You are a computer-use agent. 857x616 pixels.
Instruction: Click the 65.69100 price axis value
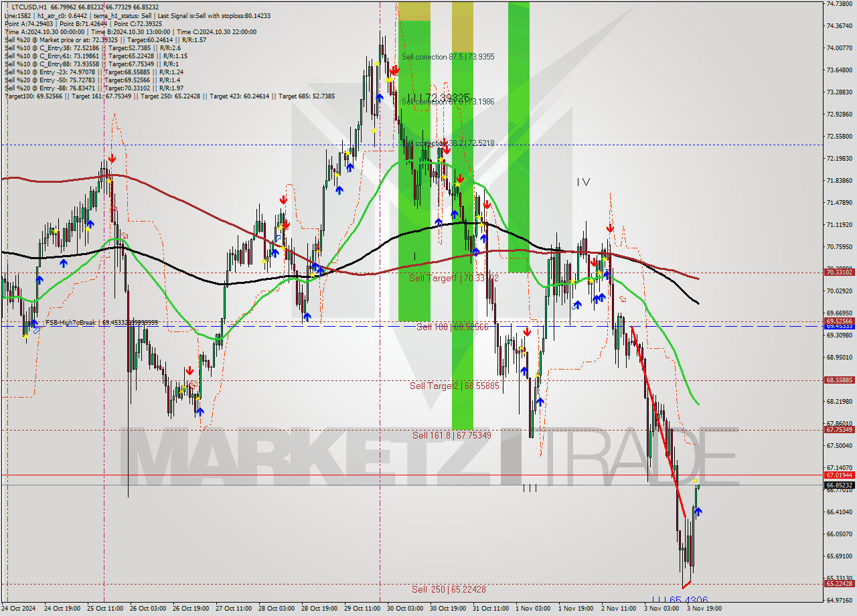(839, 556)
